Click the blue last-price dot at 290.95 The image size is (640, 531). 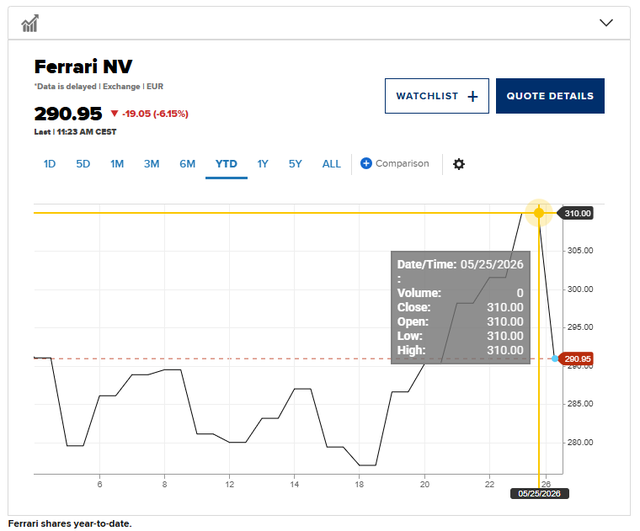click(x=555, y=358)
